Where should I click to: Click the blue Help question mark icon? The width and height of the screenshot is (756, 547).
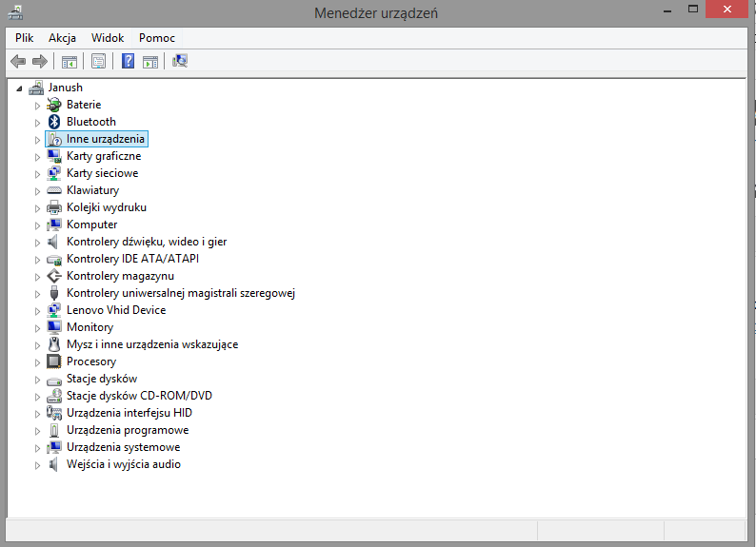[x=128, y=61]
